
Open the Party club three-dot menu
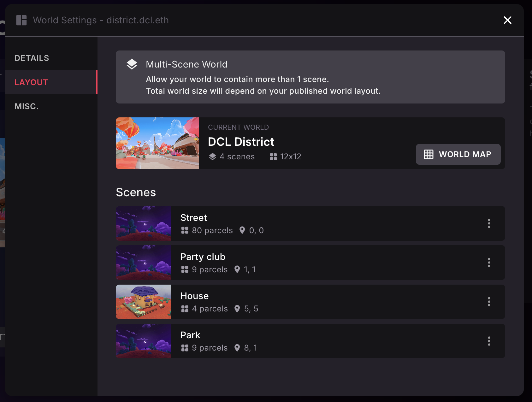[489, 263]
